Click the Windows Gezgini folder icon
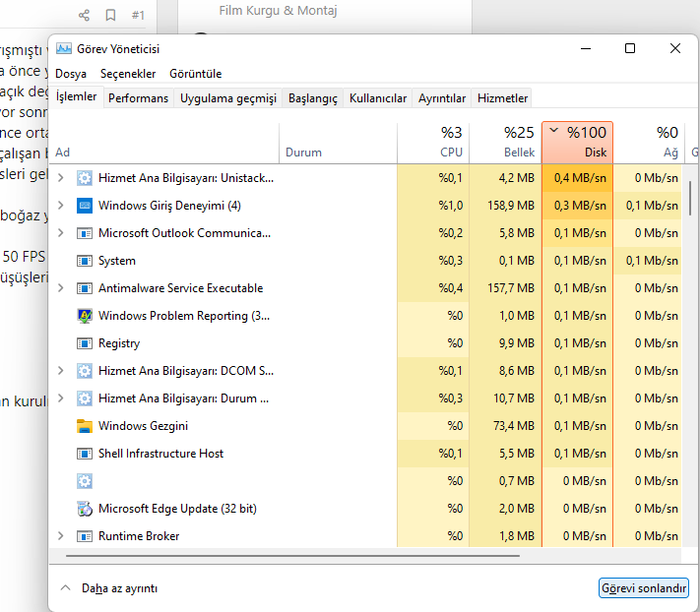 coord(85,426)
